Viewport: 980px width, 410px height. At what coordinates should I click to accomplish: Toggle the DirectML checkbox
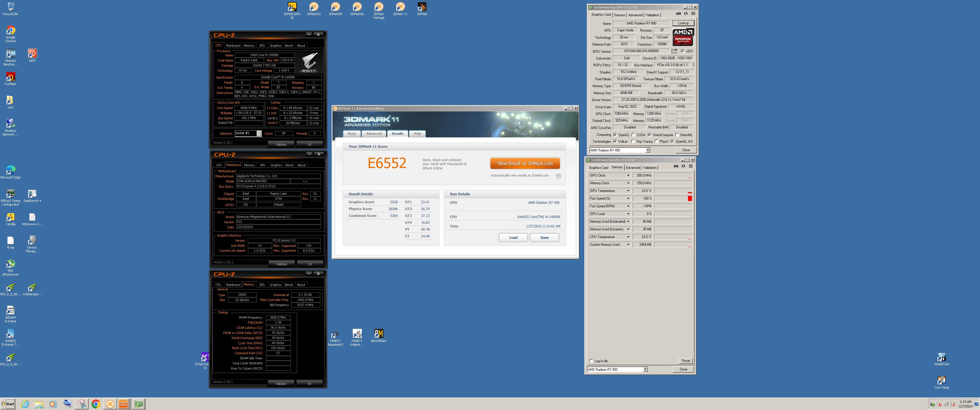(x=677, y=135)
